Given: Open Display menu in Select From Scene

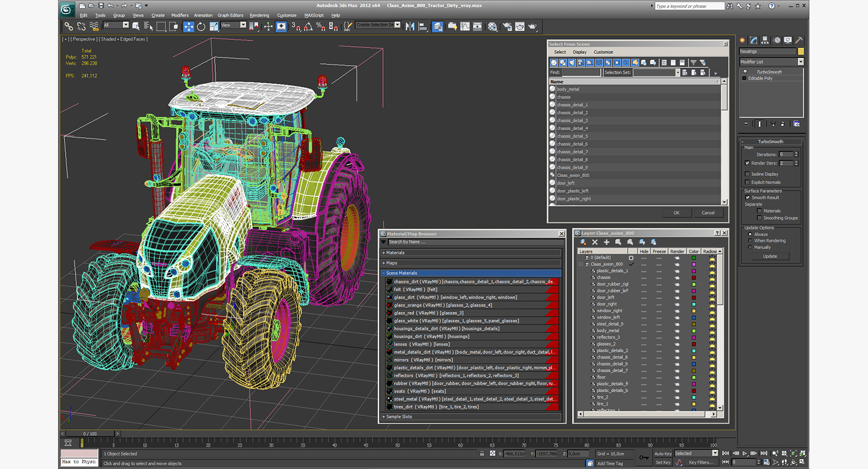Looking at the screenshot, I should click(579, 52).
